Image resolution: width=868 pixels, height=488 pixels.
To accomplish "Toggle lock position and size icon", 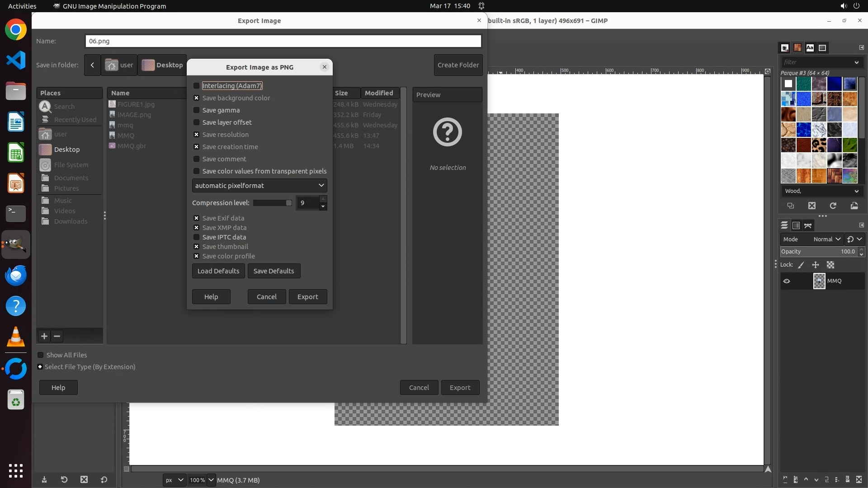I will pyautogui.click(x=816, y=265).
